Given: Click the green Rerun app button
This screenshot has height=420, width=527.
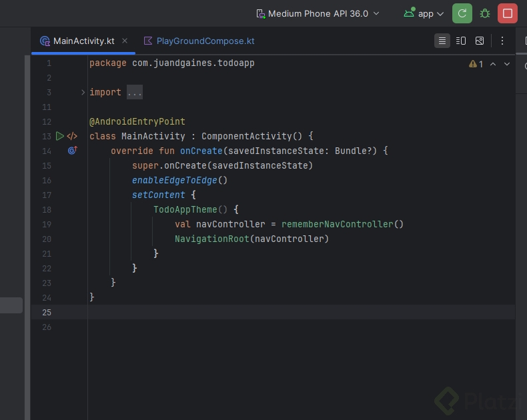Looking at the screenshot, I should click(x=462, y=13).
